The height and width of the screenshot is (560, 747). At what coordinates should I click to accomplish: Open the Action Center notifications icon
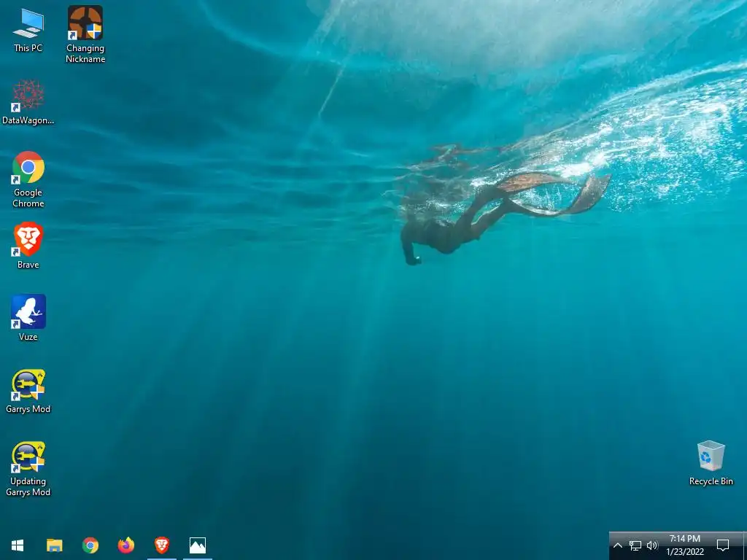point(723,545)
